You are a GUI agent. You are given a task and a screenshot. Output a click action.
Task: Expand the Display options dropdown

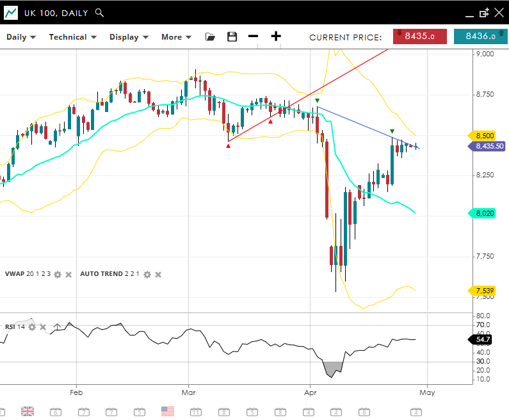click(129, 36)
